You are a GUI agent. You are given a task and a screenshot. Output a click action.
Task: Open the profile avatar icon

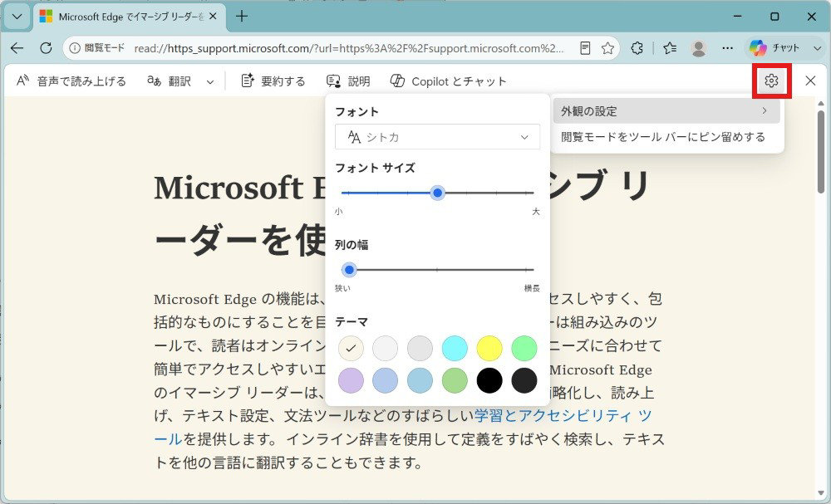[x=699, y=48]
